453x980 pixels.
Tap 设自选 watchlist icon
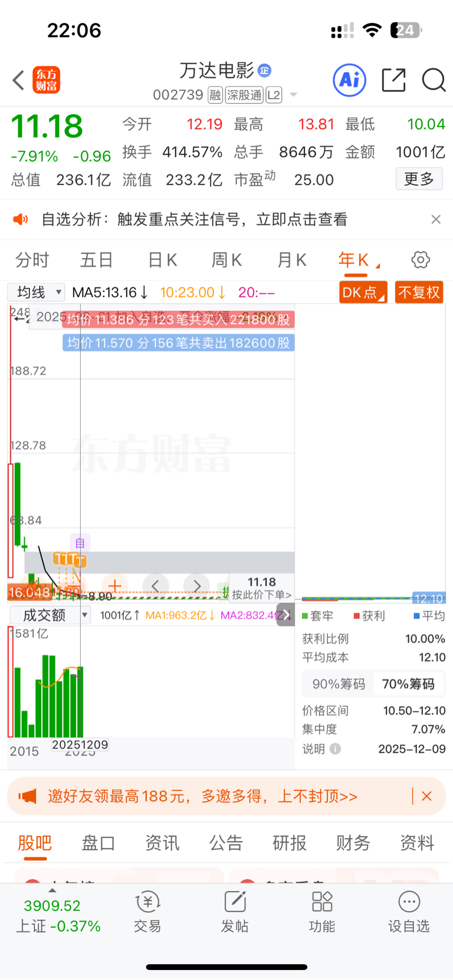click(x=409, y=912)
